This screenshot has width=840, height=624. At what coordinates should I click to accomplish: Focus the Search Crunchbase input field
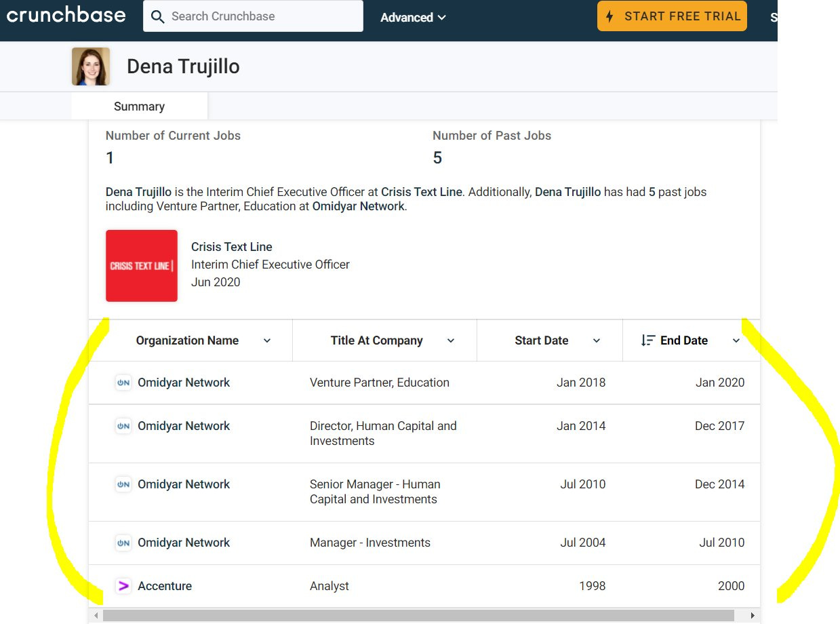pos(253,16)
